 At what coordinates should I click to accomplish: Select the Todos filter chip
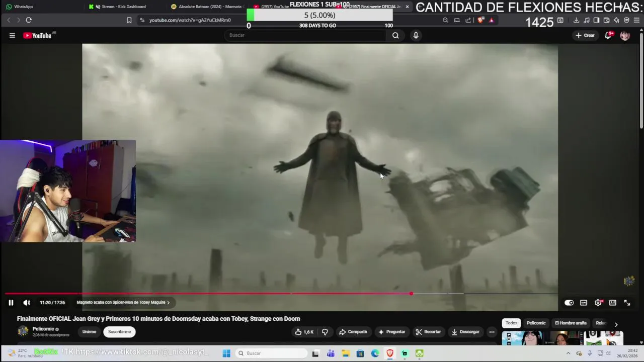click(x=512, y=323)
